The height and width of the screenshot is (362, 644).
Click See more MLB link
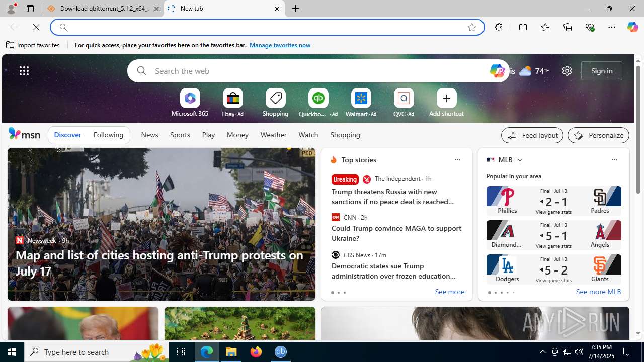point(598,292)
